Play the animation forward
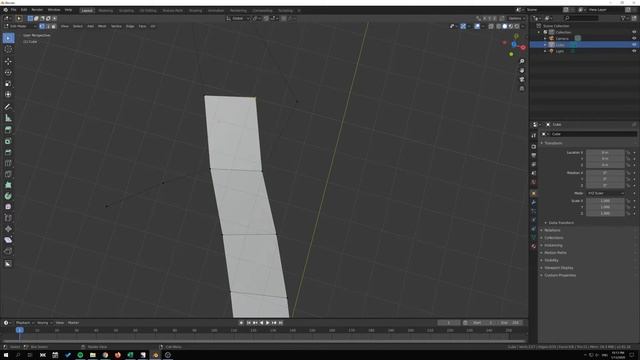The height and width of the screenshot is (360, 640). click(x=268, y=323)
